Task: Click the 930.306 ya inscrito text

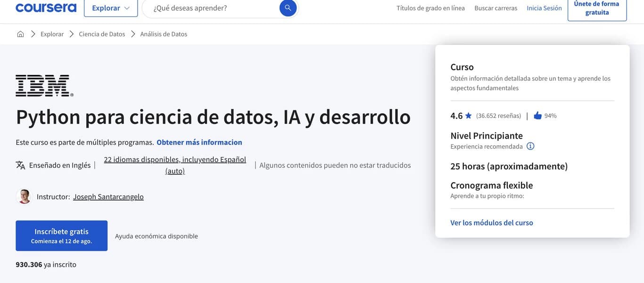Action: tap(46, 264)
